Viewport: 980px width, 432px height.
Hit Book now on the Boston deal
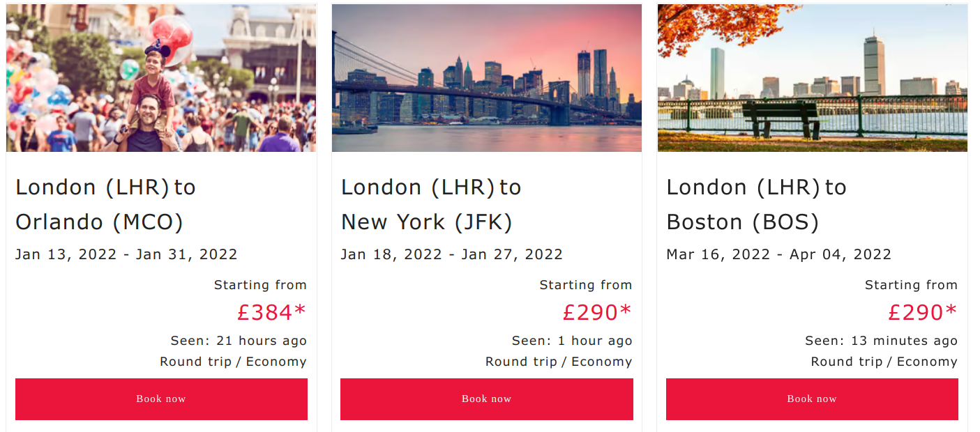pyautogui.click(x=812, y=399)
